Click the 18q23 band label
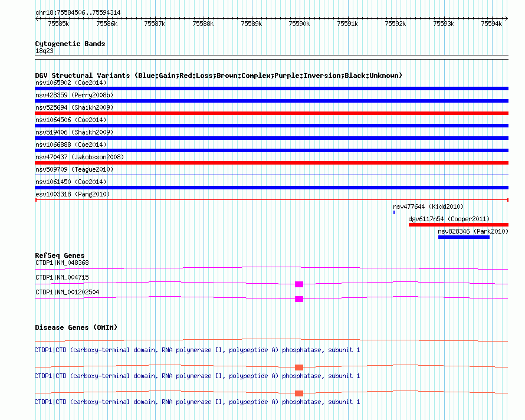Viewport: 525px width, 420px height. click(x=44, y=51)
